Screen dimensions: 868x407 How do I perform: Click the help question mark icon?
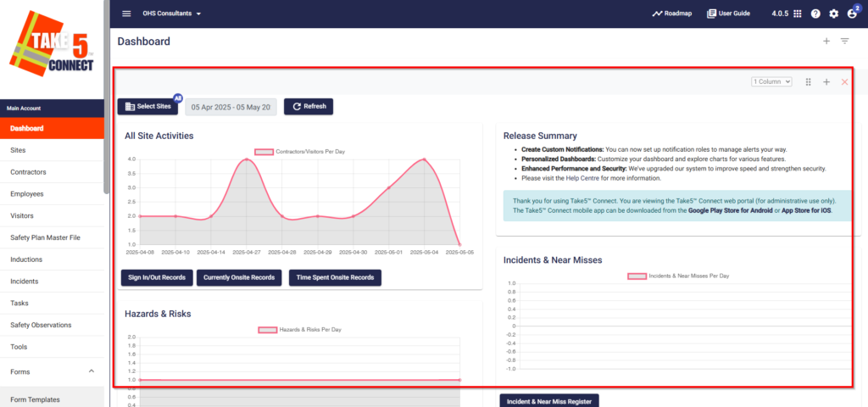pyautogui.click(x=815, y=14)
